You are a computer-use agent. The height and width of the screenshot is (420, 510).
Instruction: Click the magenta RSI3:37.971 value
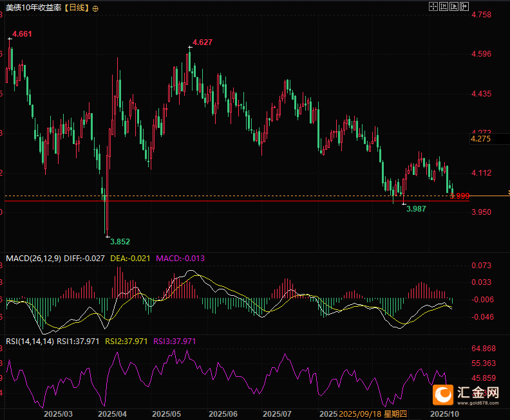point(175,342)
